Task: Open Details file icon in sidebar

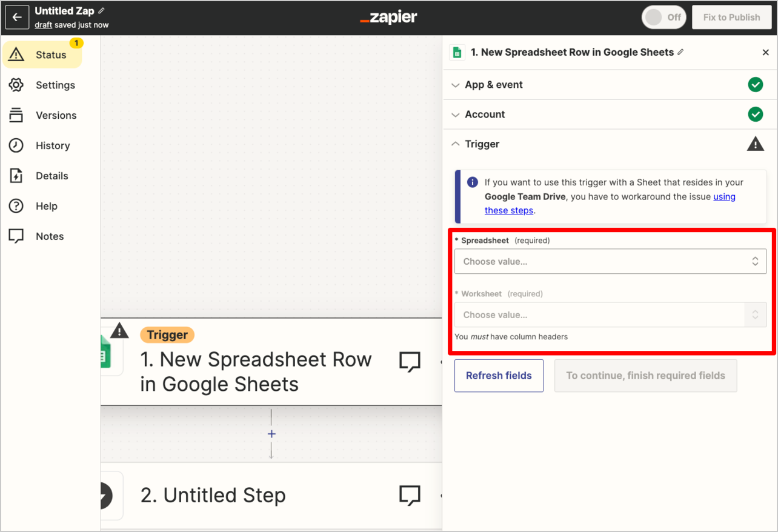Action: click(x=16, y=176)
